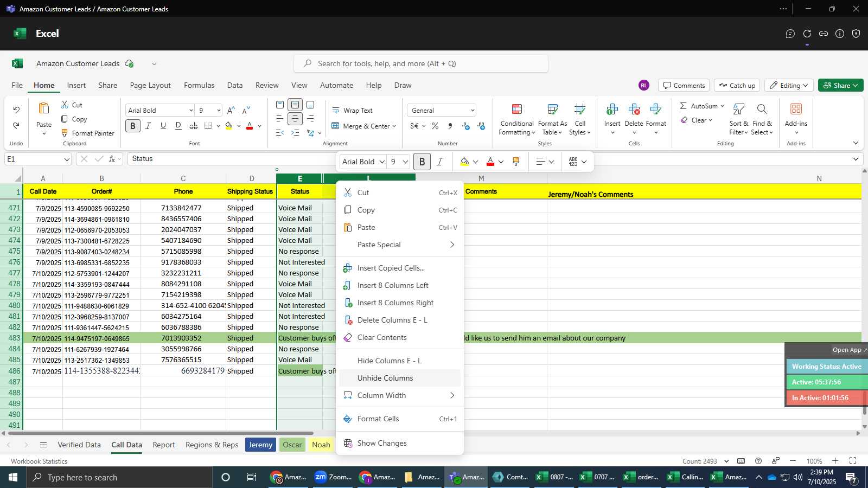
Task: Choose Delete Columns E - L
Action: pos(400,320)
